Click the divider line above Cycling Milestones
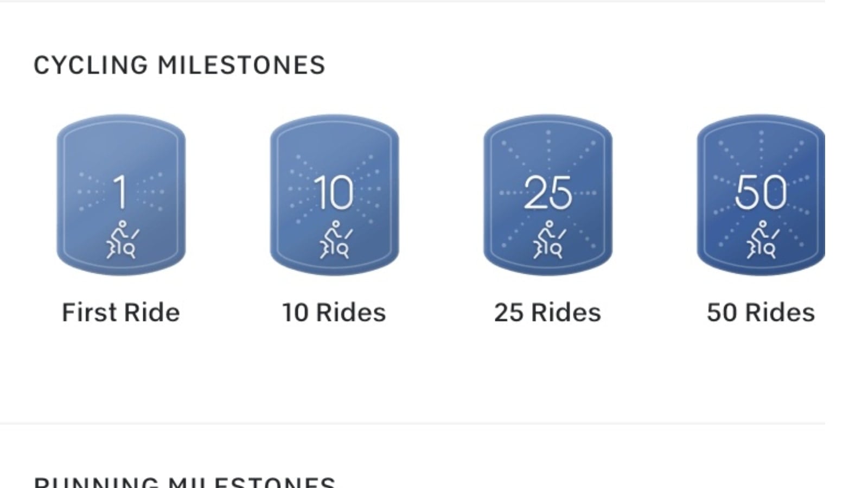This screenshot has width=868, height=488. pos(412,1)
